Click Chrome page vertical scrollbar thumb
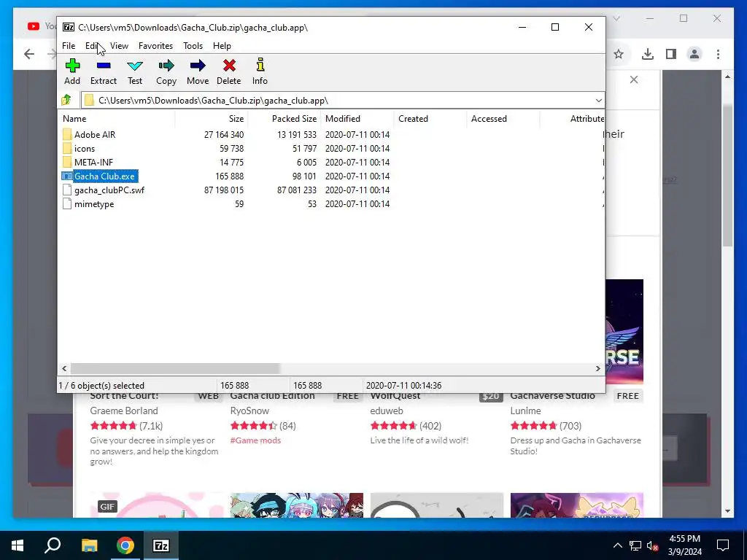 coord(727,175)
